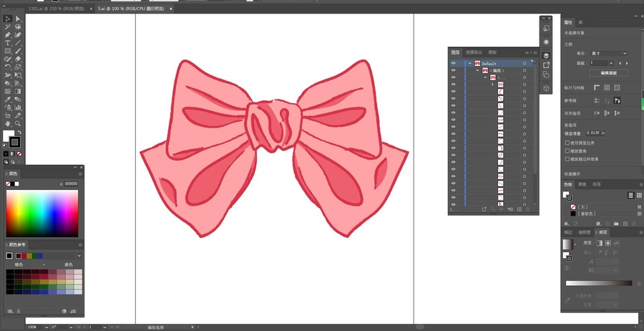Open the Layers panel from the dock strip
This screenshot has width=644, height=331.
546,55
